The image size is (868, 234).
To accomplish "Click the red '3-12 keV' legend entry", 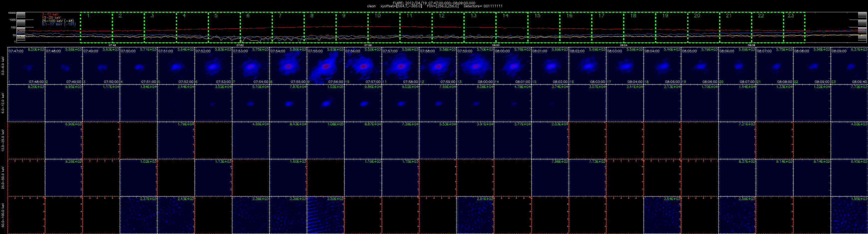I will pos(50,14).
